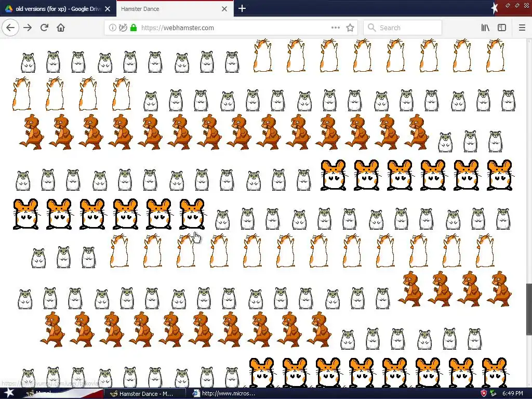Image resolution: width=532 pixels, height=399 pixels.
Task: Close the old versions Google Drive tab
Action: point(108,9)
